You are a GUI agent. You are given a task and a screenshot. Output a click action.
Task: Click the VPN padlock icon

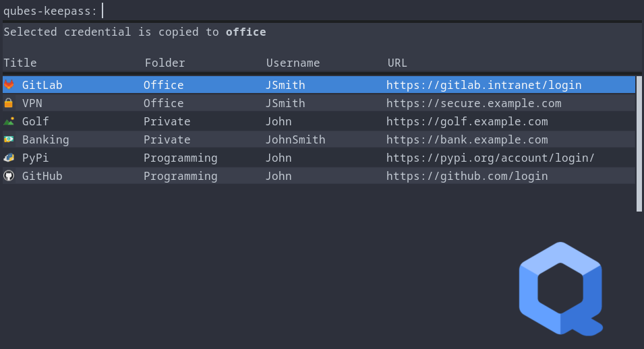pos(9,102)
